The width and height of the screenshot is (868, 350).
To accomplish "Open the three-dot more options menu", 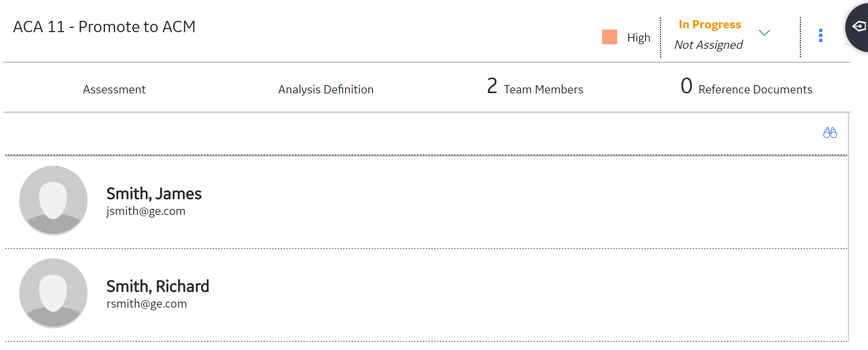I will (x=821, y=36).
